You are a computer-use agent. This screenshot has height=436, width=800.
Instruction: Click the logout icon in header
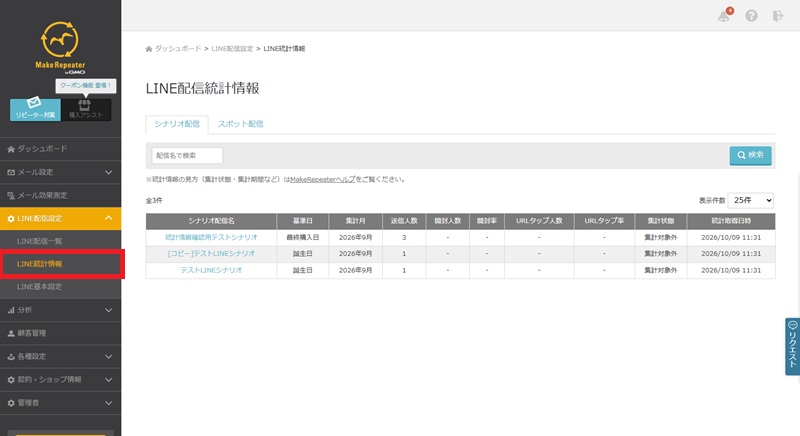(x=778, y=16)
